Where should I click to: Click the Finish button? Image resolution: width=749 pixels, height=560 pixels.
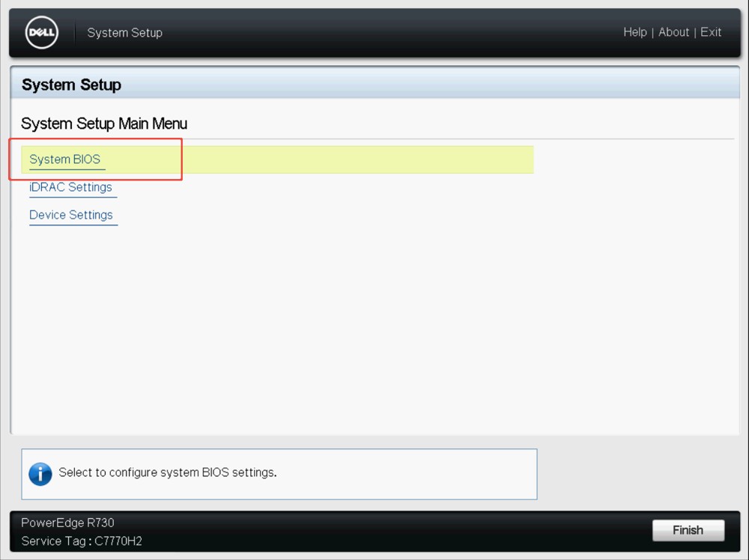(688, 530)
